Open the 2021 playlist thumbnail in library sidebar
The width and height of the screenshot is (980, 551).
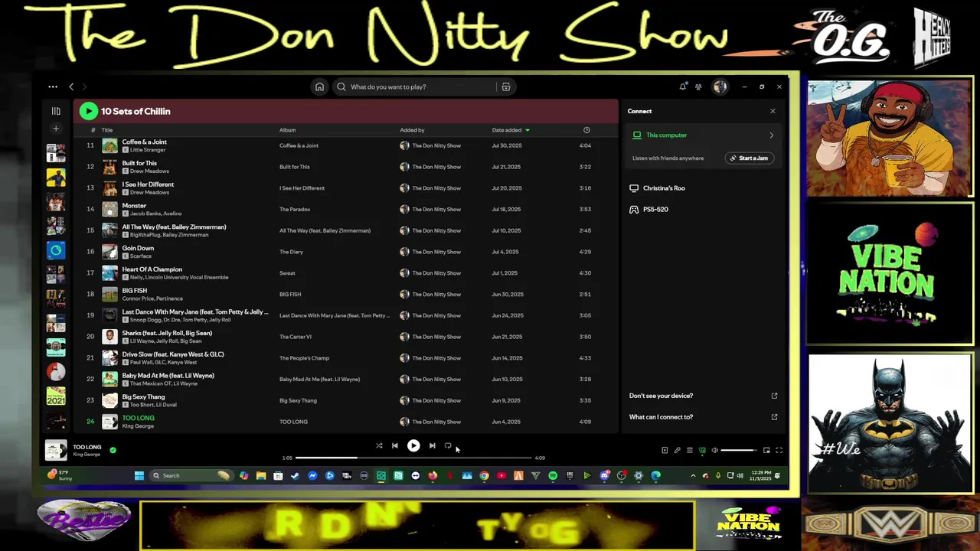pyautogui.click(x=56, y=396)
